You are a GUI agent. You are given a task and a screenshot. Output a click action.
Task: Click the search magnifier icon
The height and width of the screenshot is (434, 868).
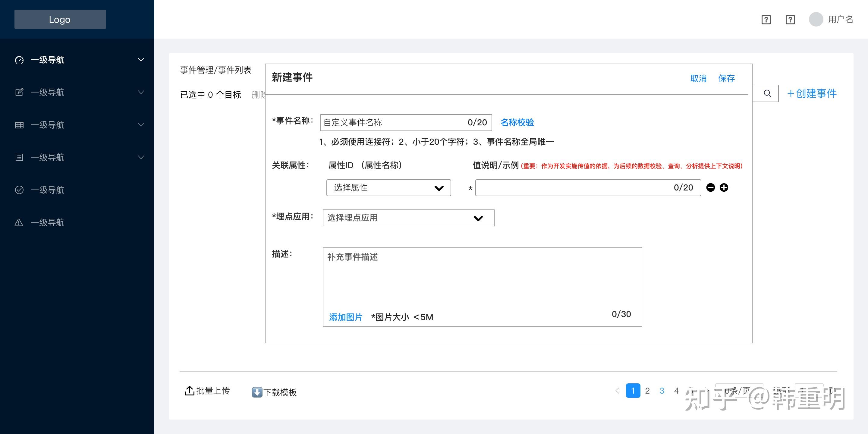click(x=767, y=93)
